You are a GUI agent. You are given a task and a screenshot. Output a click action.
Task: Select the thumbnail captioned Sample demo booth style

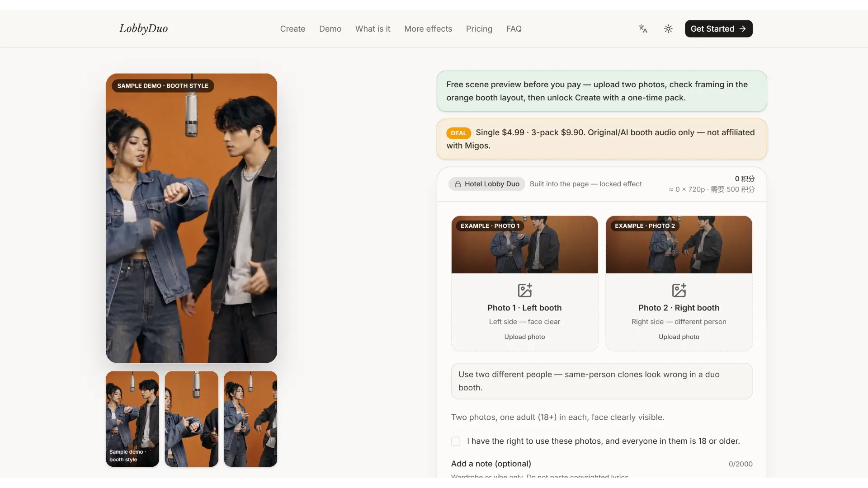[132, 419]
